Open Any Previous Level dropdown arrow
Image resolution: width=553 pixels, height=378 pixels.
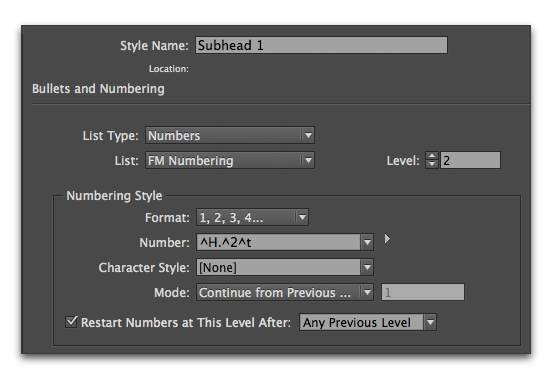pyautogui.click(x=430, y=322)
